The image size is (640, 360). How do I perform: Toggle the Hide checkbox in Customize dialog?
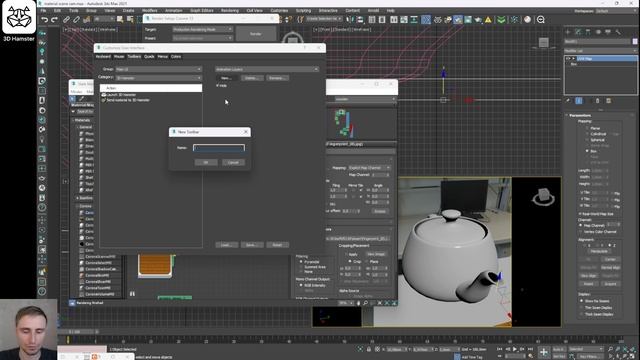218,86
